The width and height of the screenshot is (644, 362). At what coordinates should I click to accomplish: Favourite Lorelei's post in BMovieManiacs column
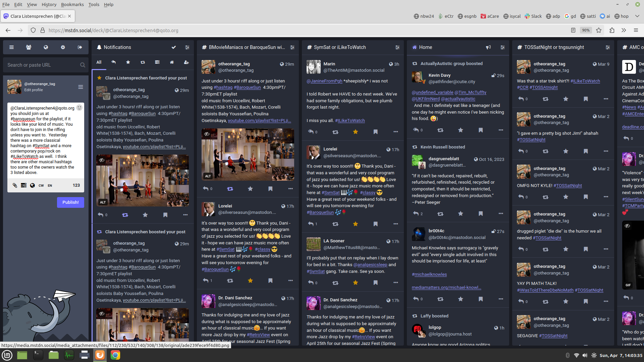click(x=250, y=281)
